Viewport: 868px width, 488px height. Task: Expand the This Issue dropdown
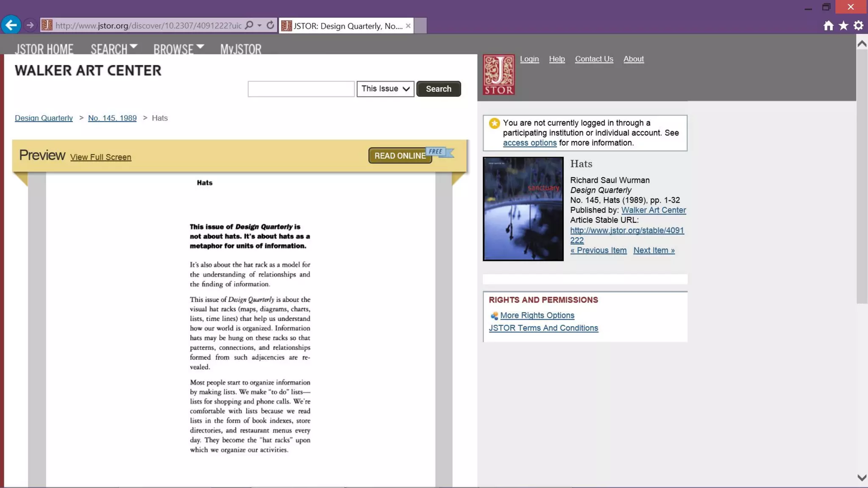click(x=385, y=89)
